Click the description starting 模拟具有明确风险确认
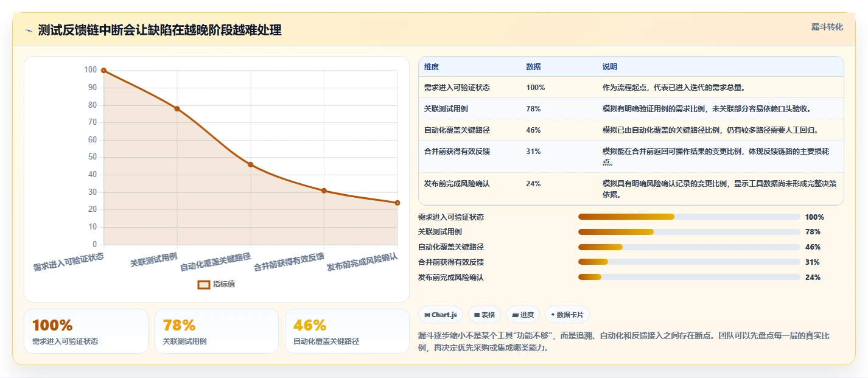The image size is (868, 378). pos(719,189)
